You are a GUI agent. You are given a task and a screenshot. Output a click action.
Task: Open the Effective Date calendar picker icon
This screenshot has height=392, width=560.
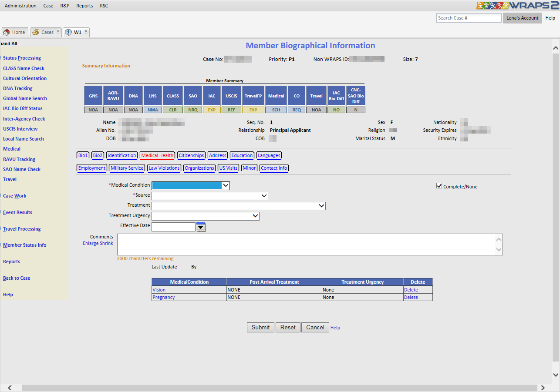[x=200, y=227]
